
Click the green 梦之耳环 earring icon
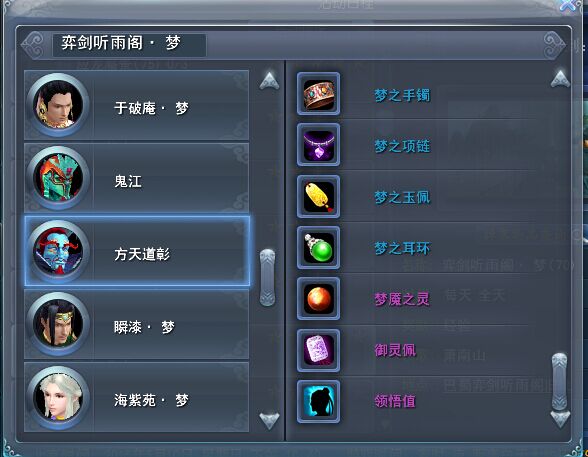point(318,248)
